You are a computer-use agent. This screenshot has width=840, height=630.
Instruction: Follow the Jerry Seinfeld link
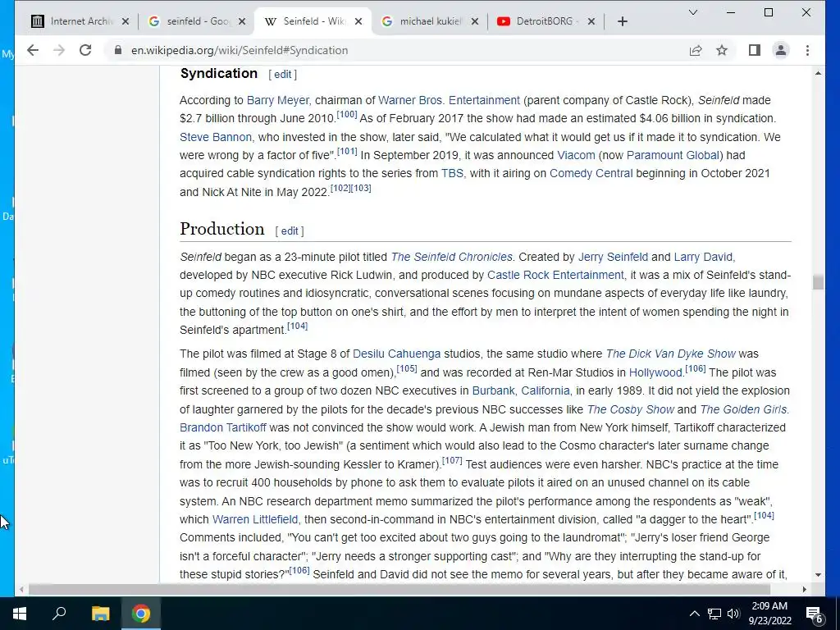pos(613,257)
